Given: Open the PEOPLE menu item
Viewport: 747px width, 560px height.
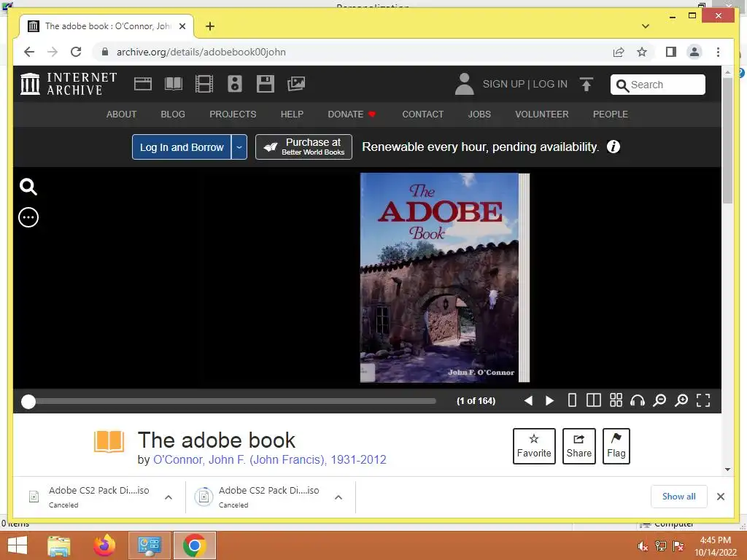Looking at the screenshot, I should (611, 114).
